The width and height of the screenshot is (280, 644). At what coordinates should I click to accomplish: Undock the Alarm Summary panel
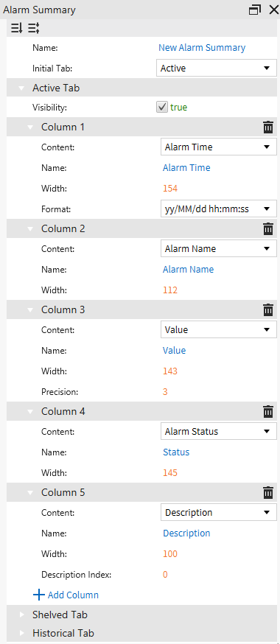(255, 10)
